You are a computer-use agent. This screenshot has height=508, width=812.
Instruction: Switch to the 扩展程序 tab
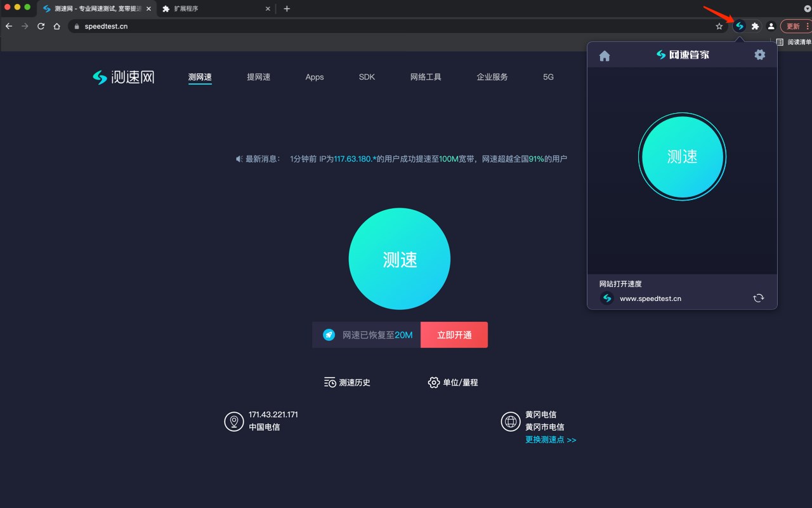tap(216, 9)
